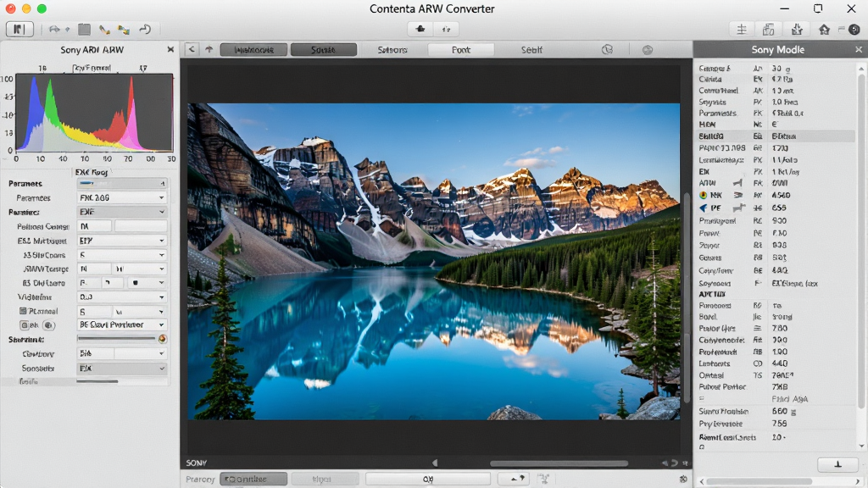Adjust the Sharpness slider track
The width and height of the screenshot is (868, 488).
click(116, 339)
